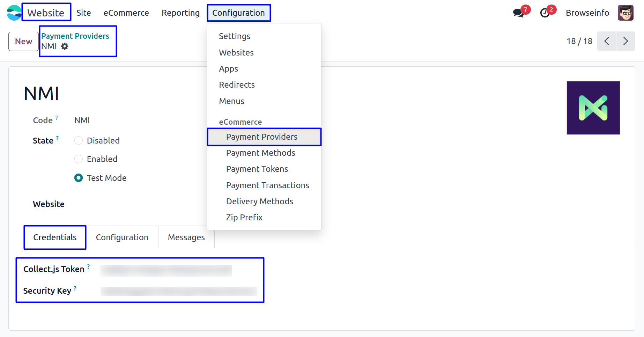The width and height of the screenshot is (644, 337).
Task: Click the NMI provider logo image
Action: (593, 108)
